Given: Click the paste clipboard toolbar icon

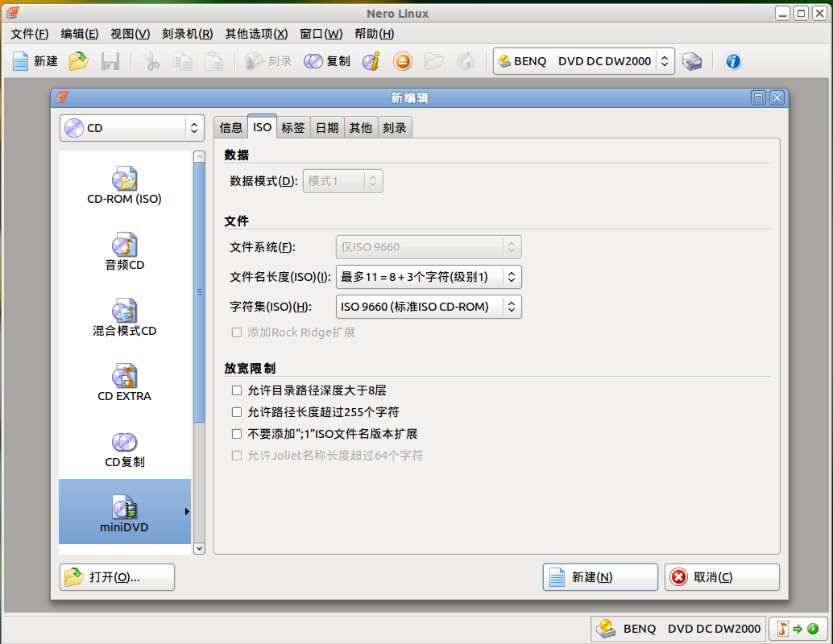Looking at the screenshot, I should coord(214,62).
